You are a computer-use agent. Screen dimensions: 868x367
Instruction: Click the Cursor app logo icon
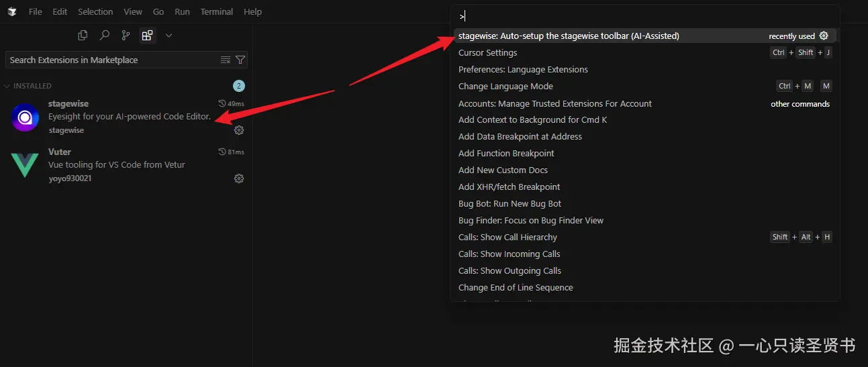click(12, 11)
